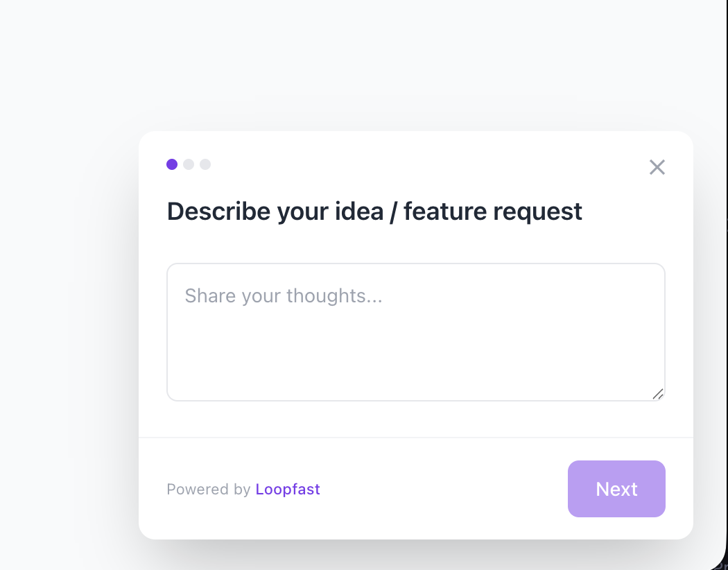
Task: Click the Loopfast branding text
Action: tap(288, 489)
